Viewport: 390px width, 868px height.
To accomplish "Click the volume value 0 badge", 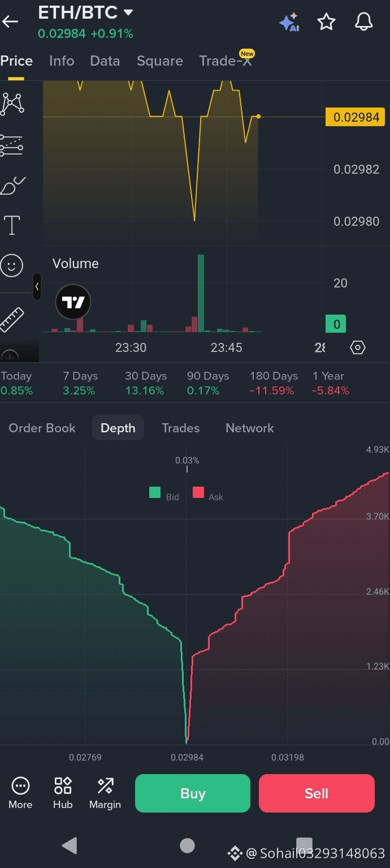I will (336, 324).
